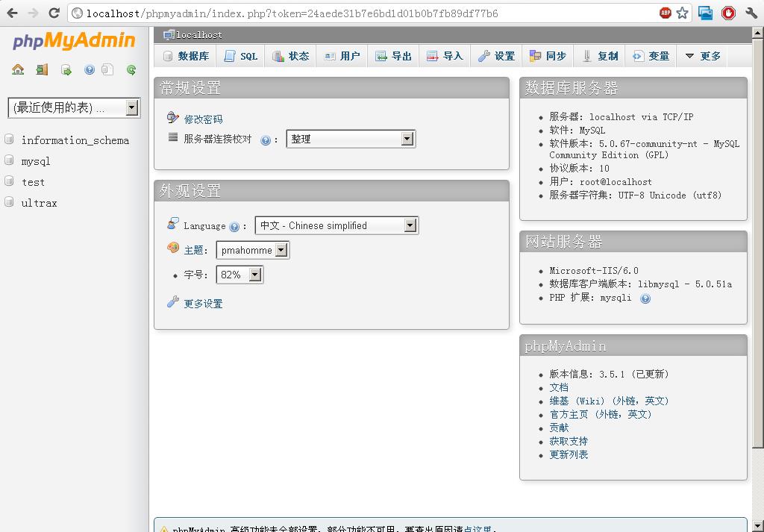Reload the page in browser

click(x=54, y=13)
